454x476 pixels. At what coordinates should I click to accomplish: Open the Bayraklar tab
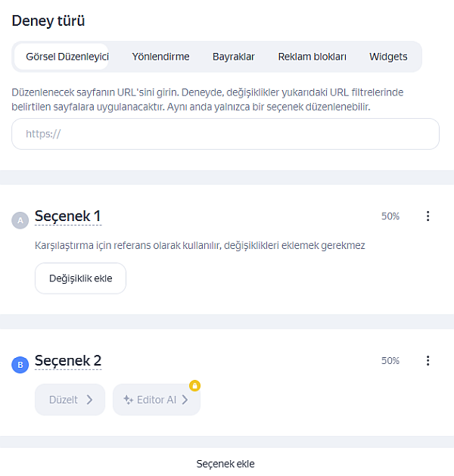tap(233, 57)
